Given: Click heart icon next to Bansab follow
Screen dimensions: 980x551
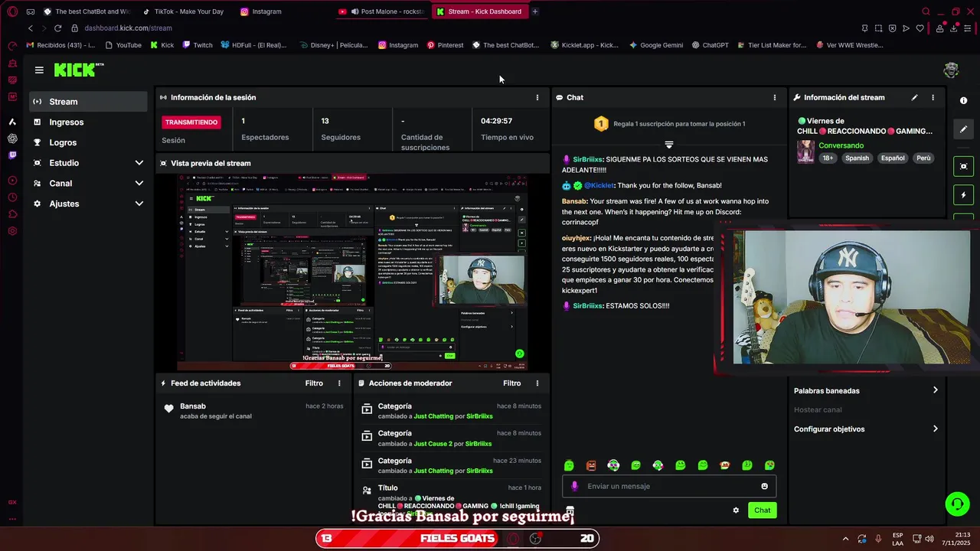Looking at the screenshot, I should point(168,409).
